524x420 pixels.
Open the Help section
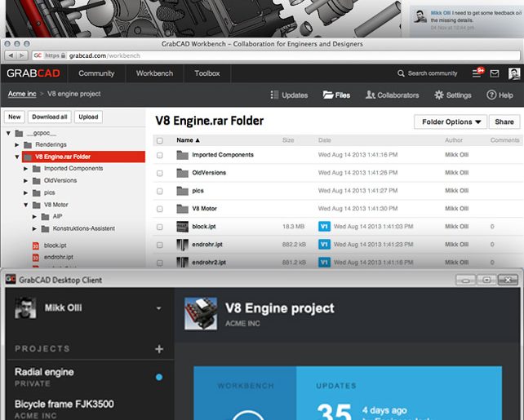click(x=500, y=95)
